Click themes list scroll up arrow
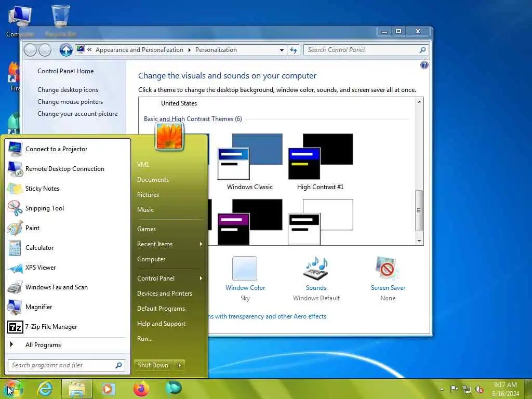 pyautogui.click(x=419, y=102)
